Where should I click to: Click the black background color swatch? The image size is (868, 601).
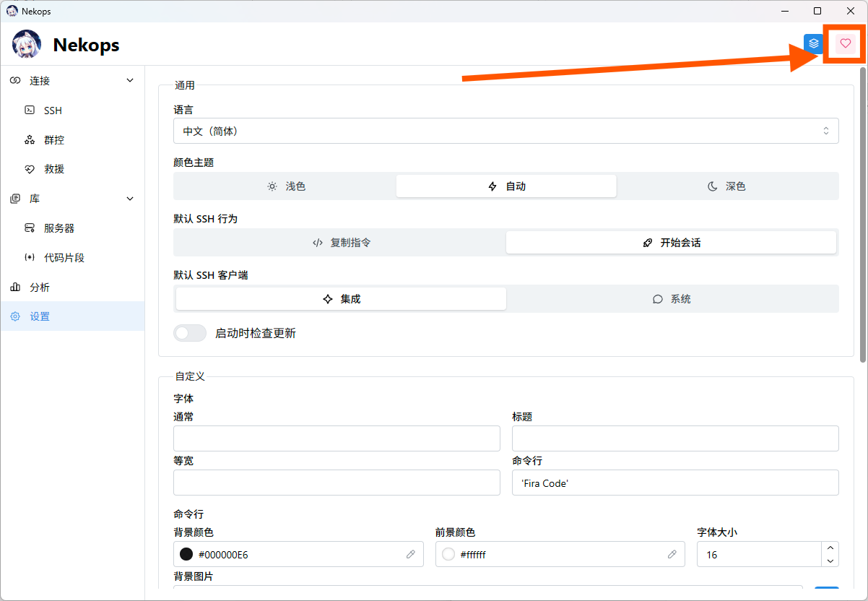coord(186,555)
